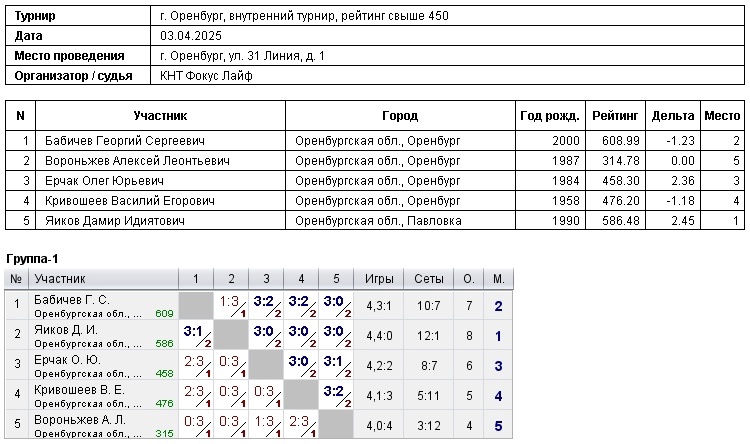Viewport: 750px width, 444px height.
Task: Click the tournament date 03.04.2025
Action: (x=193, y=36)
